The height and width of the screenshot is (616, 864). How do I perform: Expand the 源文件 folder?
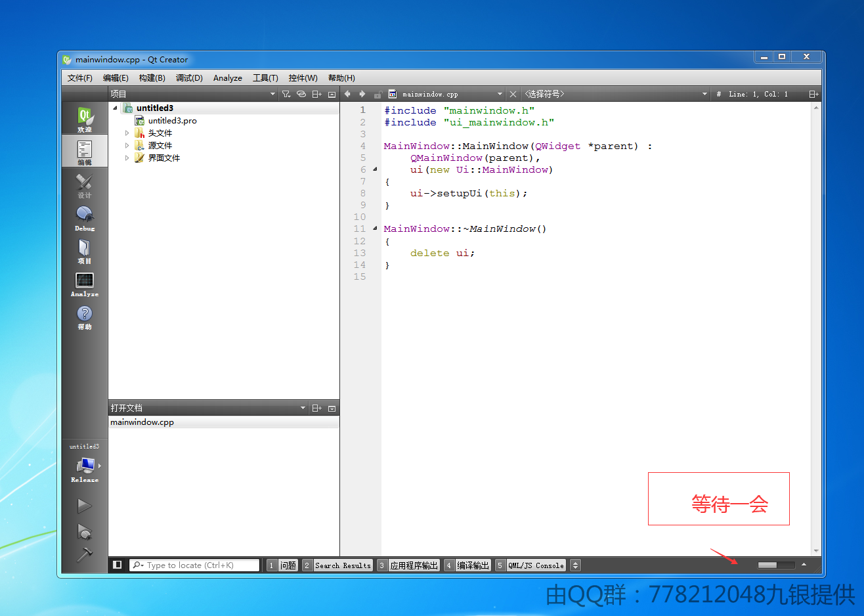(x=127, y=145)
